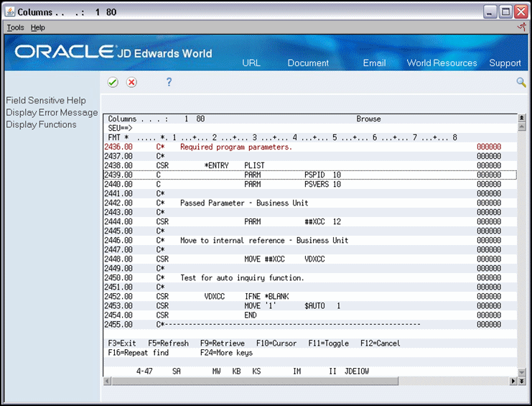This screenshot has width=532, height=406.
Task: Click 4-47 cursor position status
Action: 144,372
